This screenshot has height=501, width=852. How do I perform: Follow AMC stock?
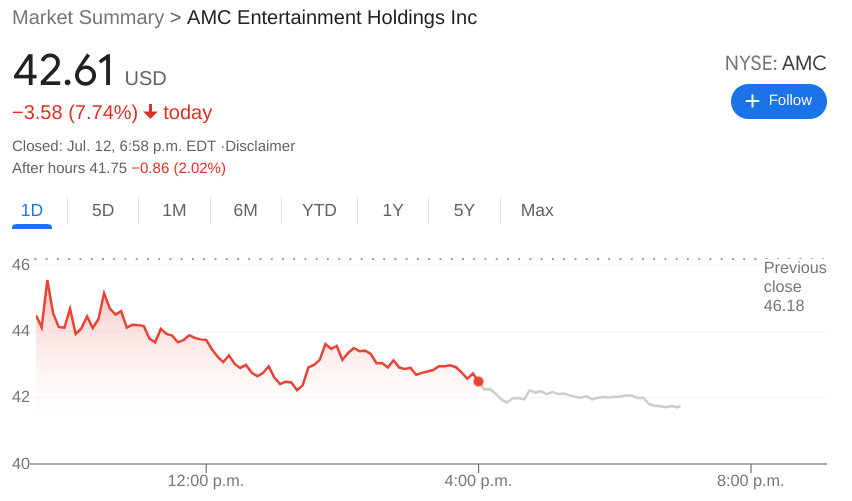(778, 101)
